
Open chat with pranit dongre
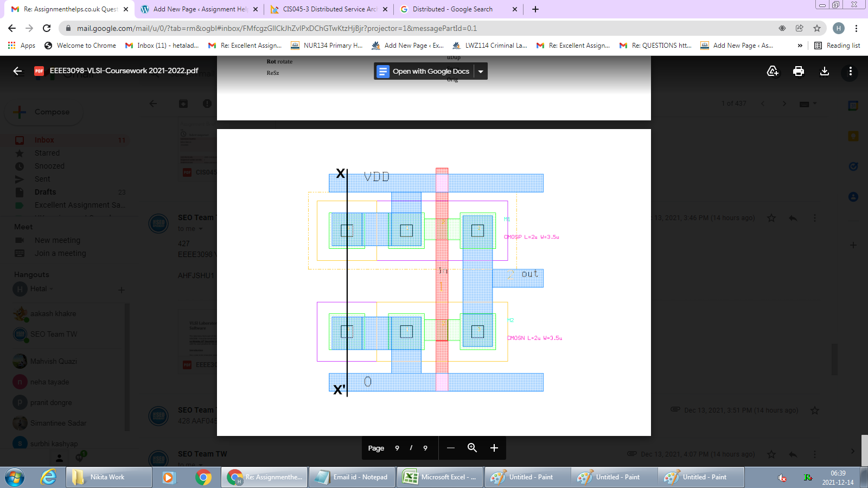pos(51,402)
